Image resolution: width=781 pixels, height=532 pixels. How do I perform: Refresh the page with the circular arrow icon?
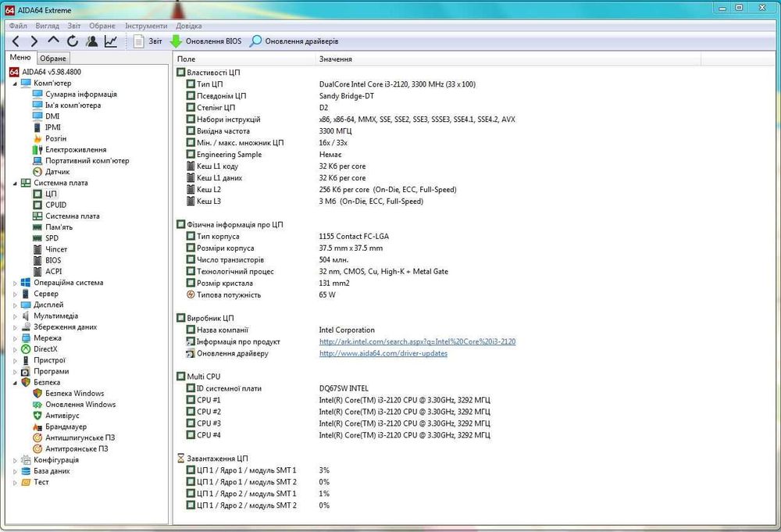[x=73, y=41]
